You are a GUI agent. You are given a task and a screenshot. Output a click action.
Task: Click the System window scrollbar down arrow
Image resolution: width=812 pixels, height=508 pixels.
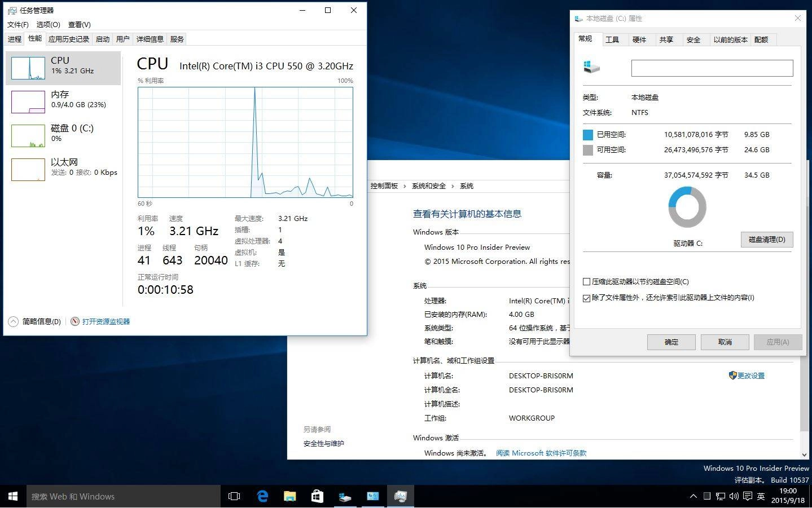(x=804, y=454)
